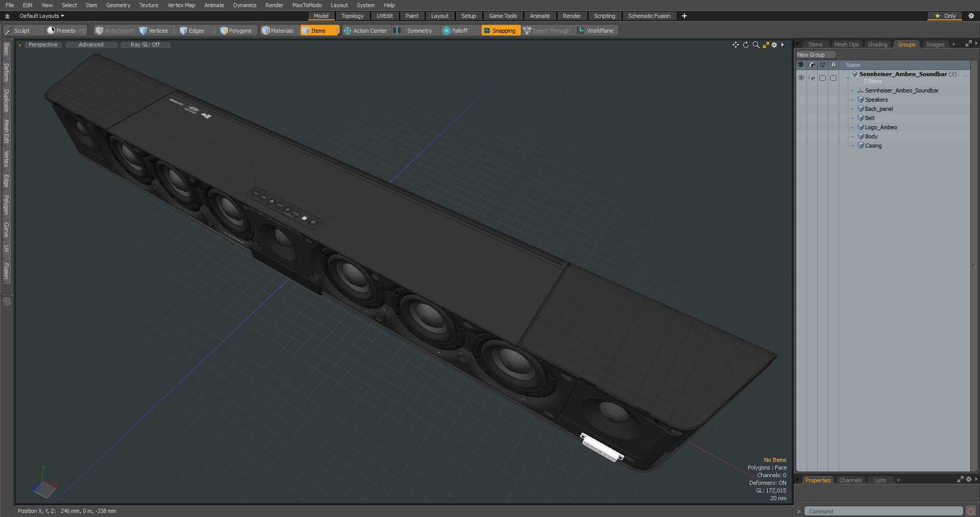
Task: Switch to the Shading panel tab
Action: point(877,44)
